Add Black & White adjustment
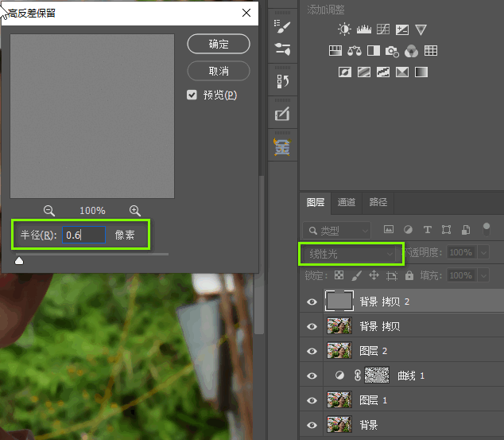The width and height of the screenshot is (504, 440). pos(374,51)
